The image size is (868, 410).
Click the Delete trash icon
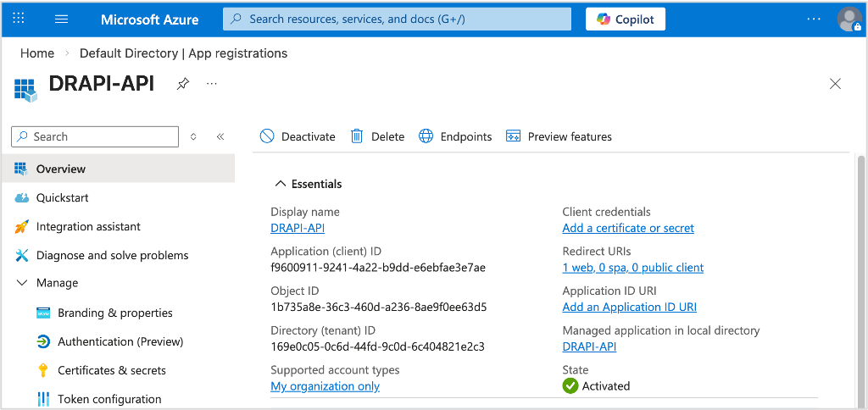(357, 136)
